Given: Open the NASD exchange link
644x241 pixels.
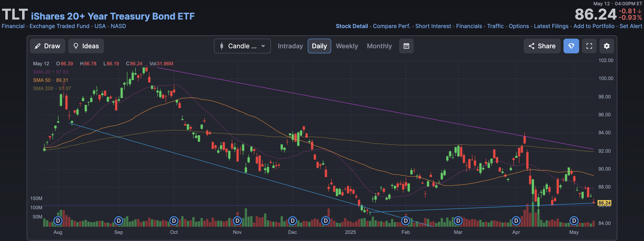Looking at the screenshot, I should point(118,26).
